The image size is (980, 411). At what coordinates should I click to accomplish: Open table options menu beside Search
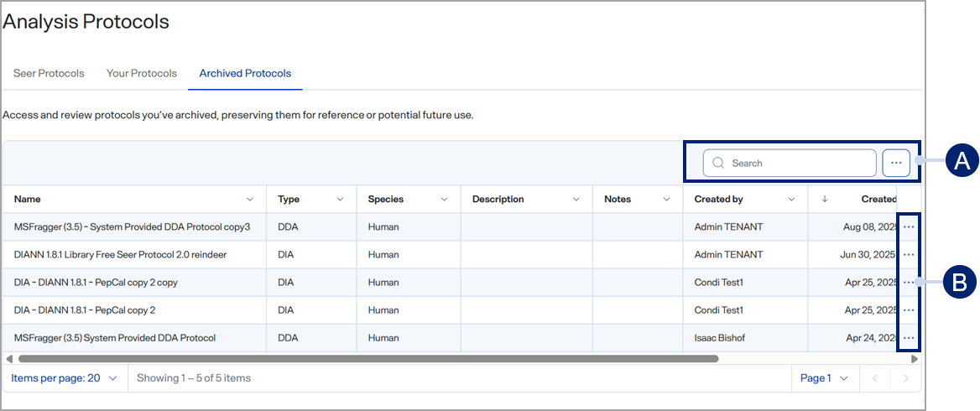coord(896,163)
